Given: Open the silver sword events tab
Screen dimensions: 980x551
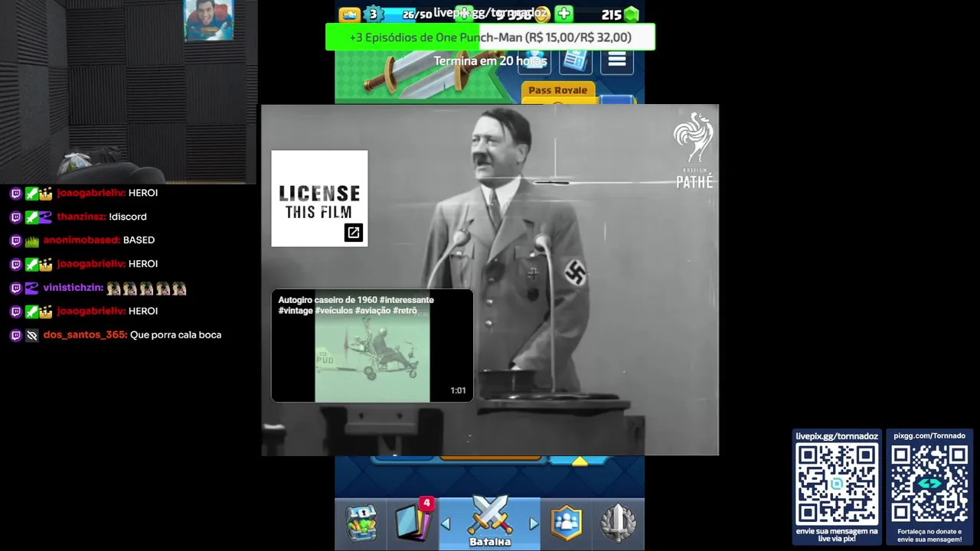Looking at the screenshot, I should tap(619, 523).
